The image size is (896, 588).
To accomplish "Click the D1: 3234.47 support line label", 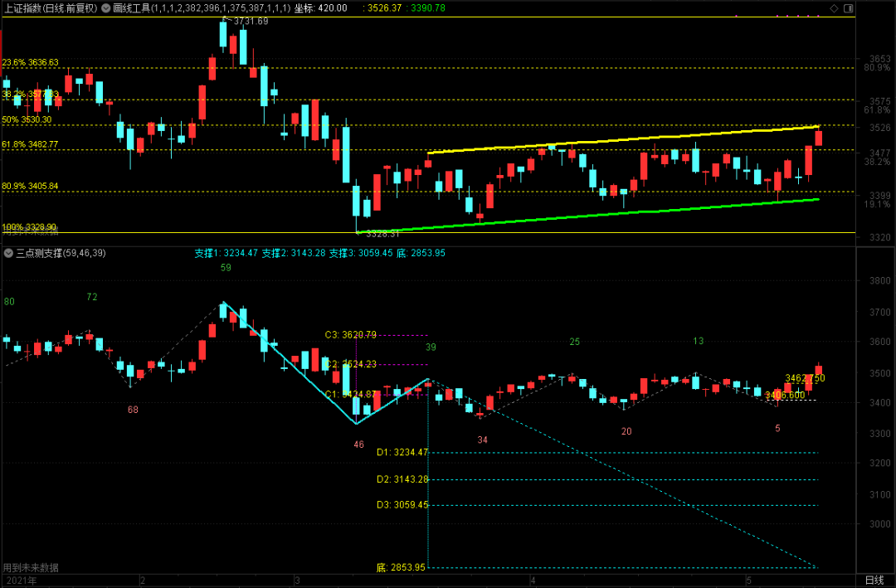I will [x=402, y=452].
